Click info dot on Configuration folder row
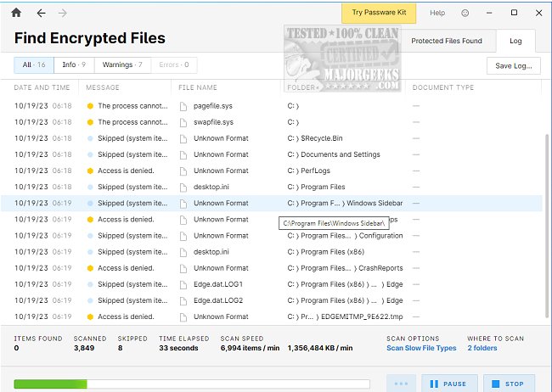The height and width of the screenshot is (392, 552). tap(90, 236)
